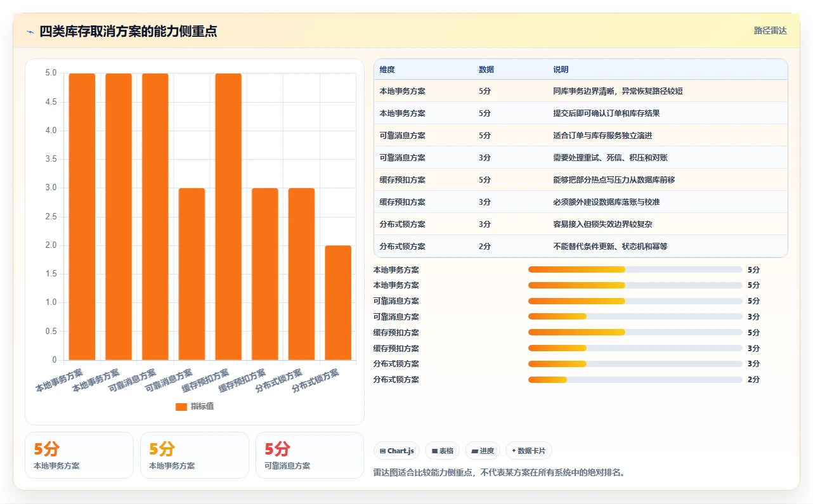
Task: Click the 缓存预扣方案 3分 progress bar
Action: (x=635, y=348)
